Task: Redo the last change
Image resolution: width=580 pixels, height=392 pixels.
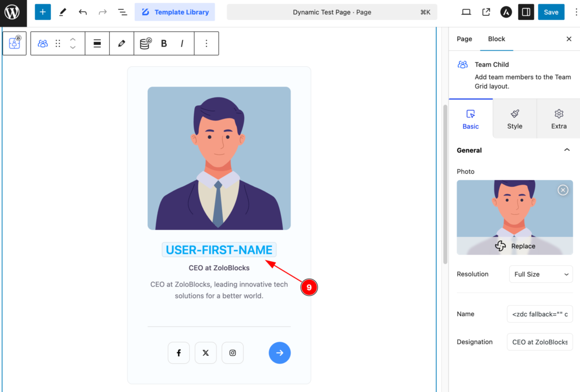Action: 103,12
